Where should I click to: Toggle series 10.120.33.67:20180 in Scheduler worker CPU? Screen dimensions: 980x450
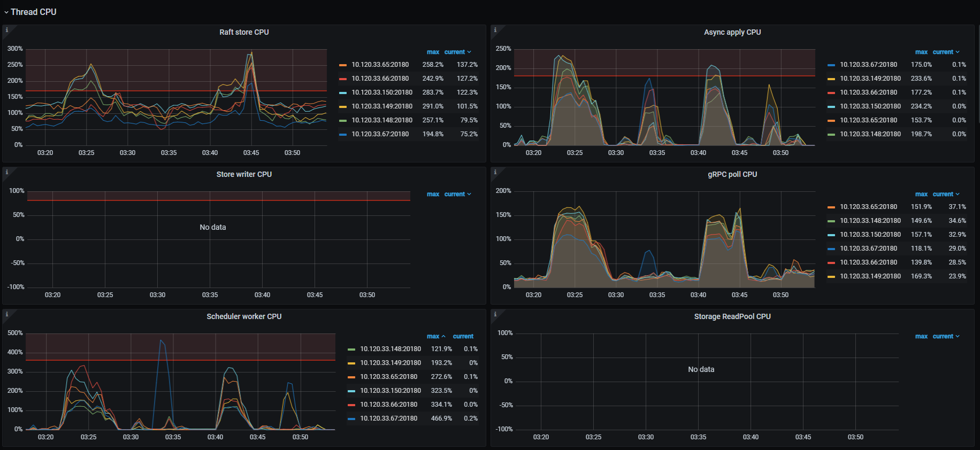388,418
